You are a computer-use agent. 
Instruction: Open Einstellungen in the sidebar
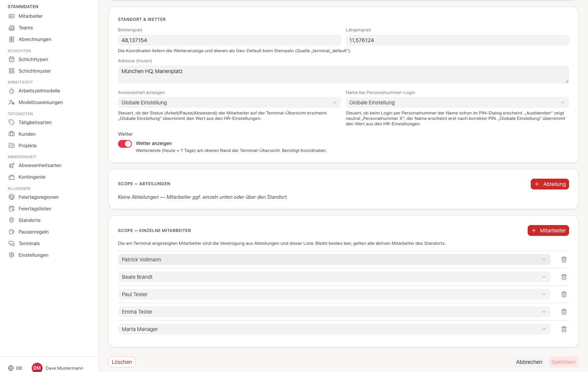tap(33, 255)
